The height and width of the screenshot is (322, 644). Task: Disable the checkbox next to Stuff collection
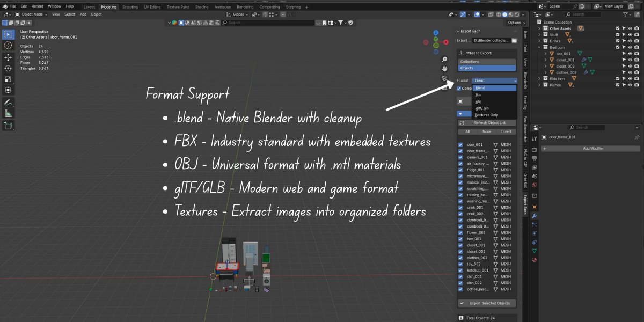click(618, 34)
